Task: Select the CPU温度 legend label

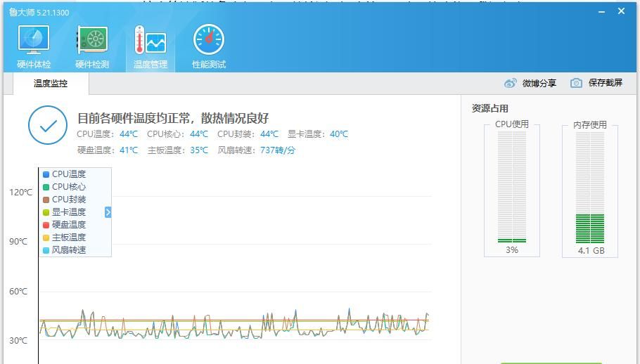Action: pos(69,174)
